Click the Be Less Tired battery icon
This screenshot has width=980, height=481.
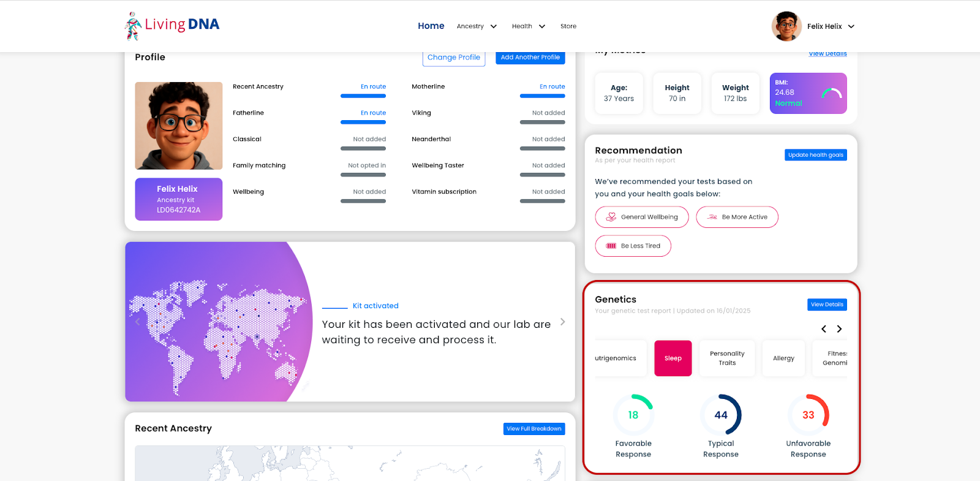click(611, 246)
